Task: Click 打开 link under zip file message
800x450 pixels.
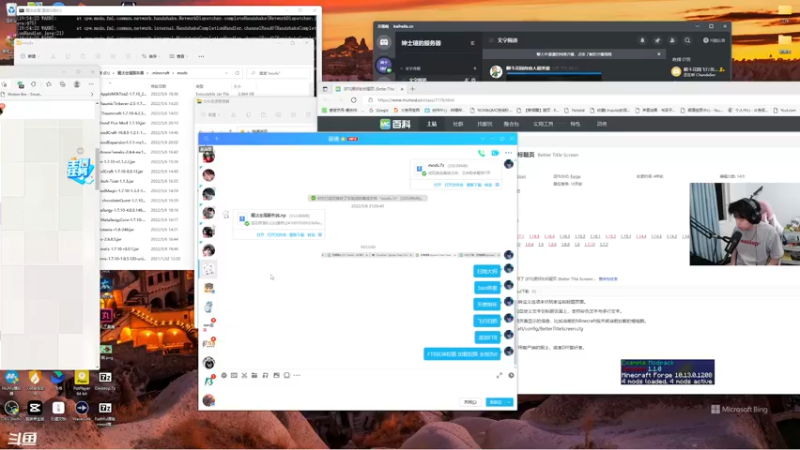Action: click(x=260, y=235)
